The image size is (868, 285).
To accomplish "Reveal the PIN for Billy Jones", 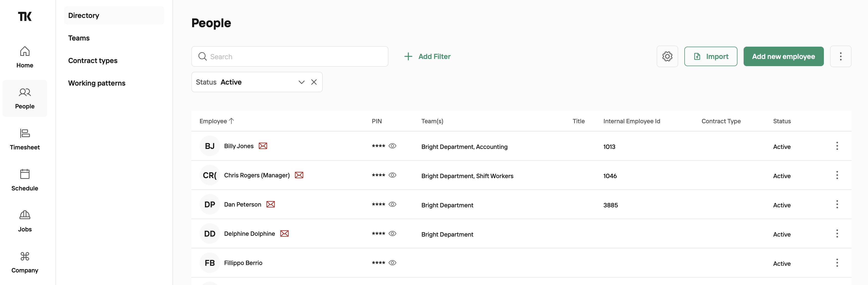I will (392, 146).
